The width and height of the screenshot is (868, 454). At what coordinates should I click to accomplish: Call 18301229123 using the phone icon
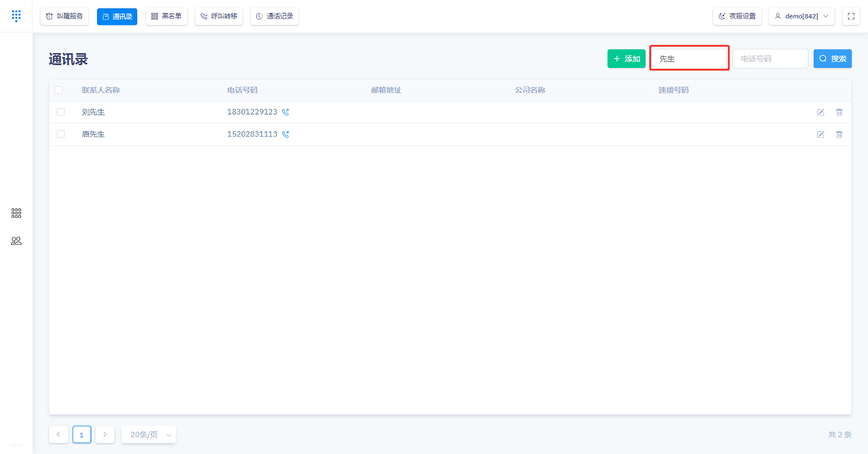point(286,112)
